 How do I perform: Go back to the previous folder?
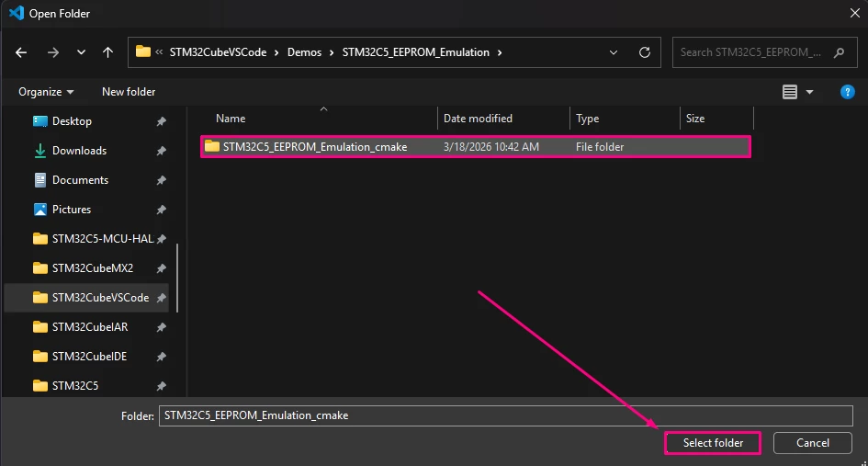[x=21, y=52]
